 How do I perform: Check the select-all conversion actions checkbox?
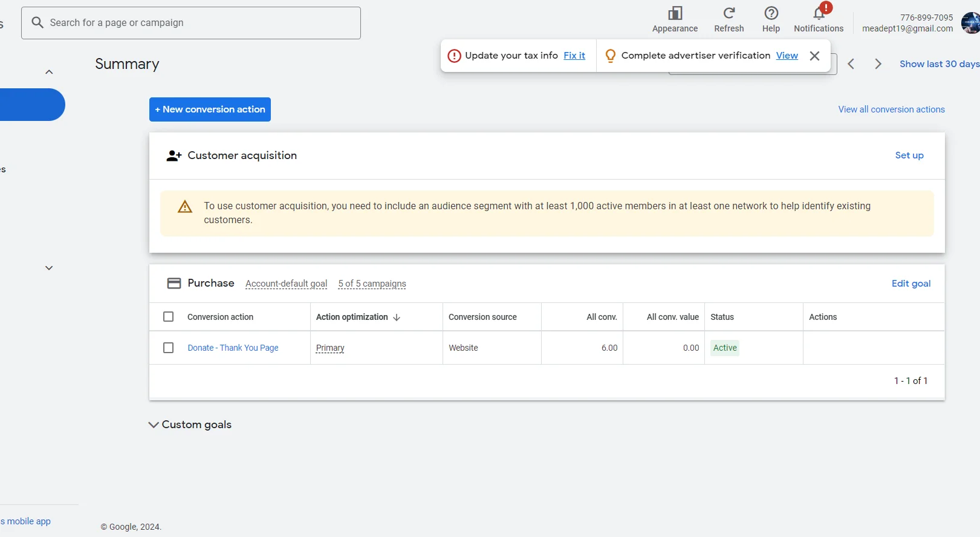pyautogui.click(x=169, y=317)
